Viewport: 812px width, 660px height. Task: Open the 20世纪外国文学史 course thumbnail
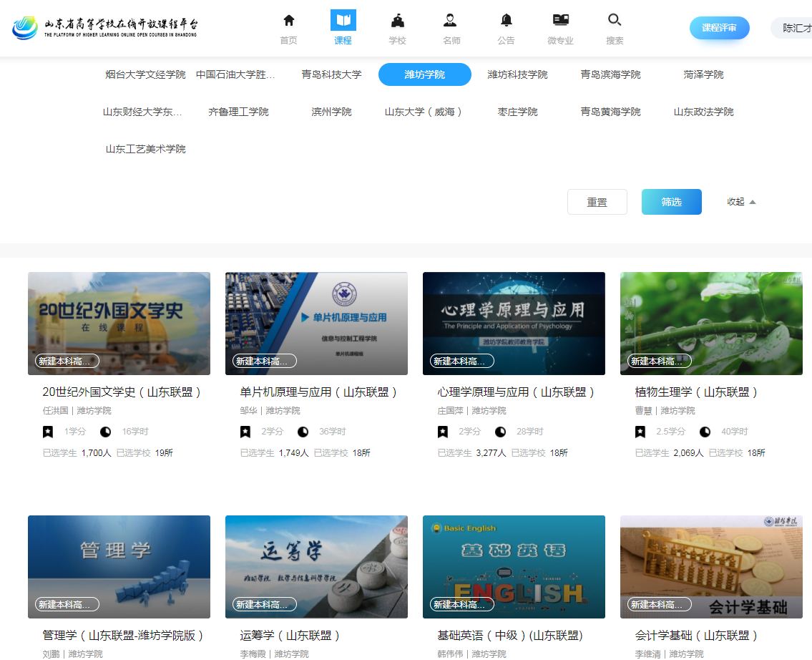pyautogui.click(x=119, y=324)
